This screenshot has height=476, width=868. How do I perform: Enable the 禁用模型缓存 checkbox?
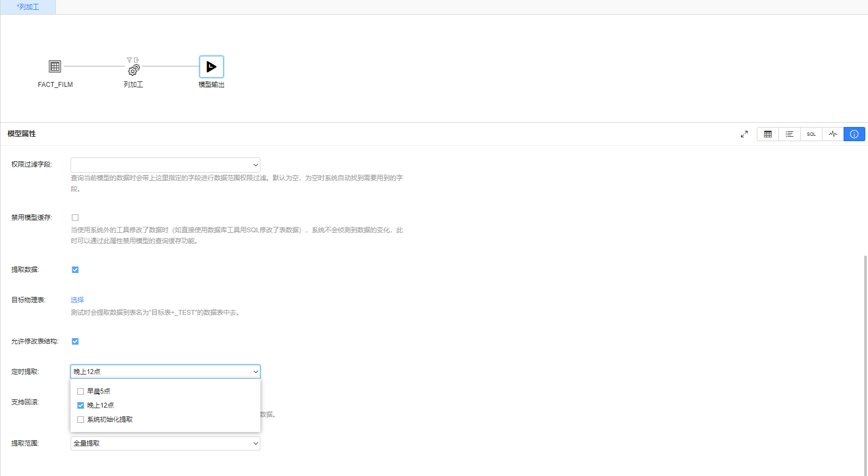coord(75,218)
